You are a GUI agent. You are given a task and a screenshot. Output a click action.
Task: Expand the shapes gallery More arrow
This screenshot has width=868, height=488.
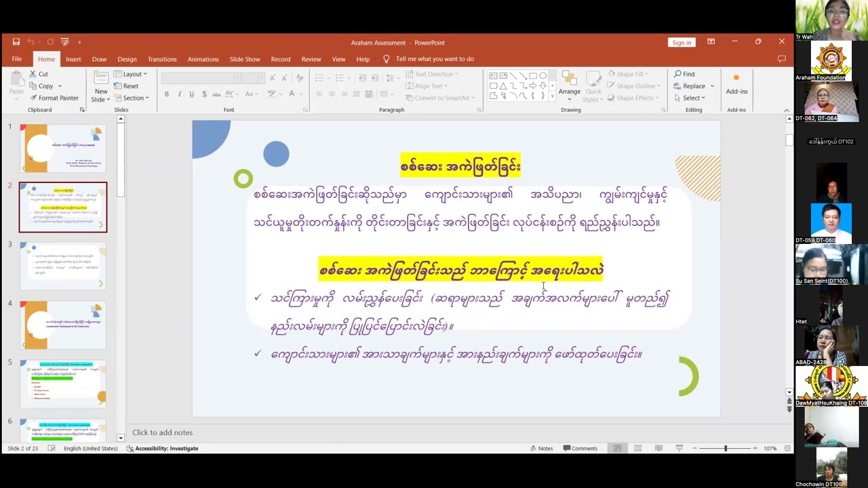[552, 97]
